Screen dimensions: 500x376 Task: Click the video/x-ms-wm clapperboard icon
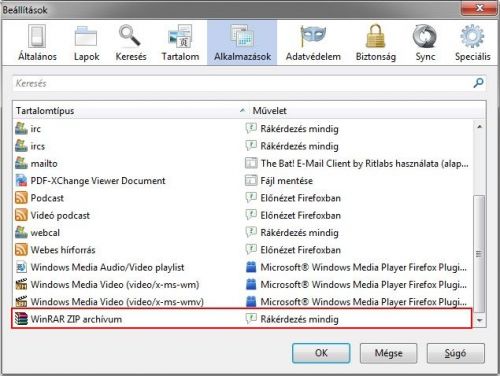(21, 285)
